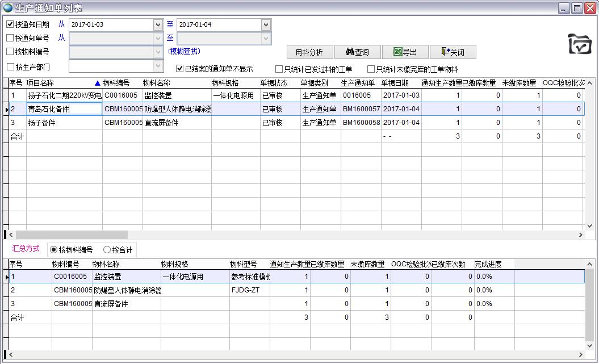Click the folder checklist icon at top right
This screenshot has width=599, height=364.
[579, 44]
